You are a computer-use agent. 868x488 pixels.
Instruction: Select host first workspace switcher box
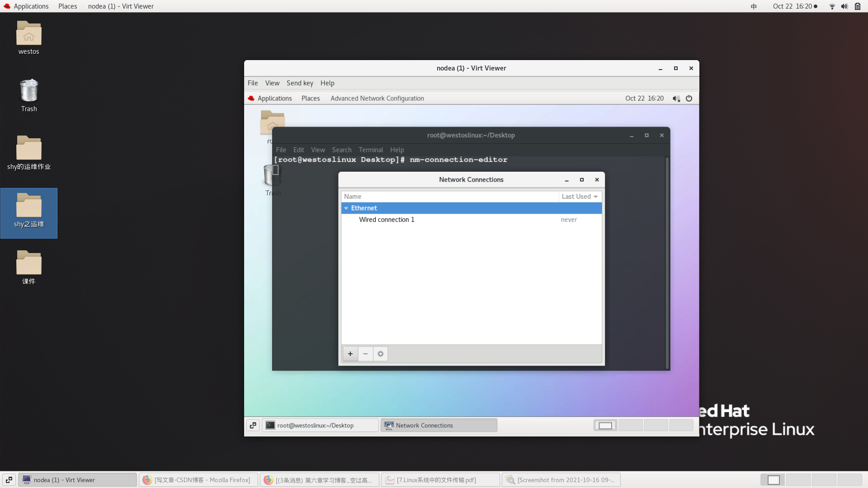[x=773, y=480]
